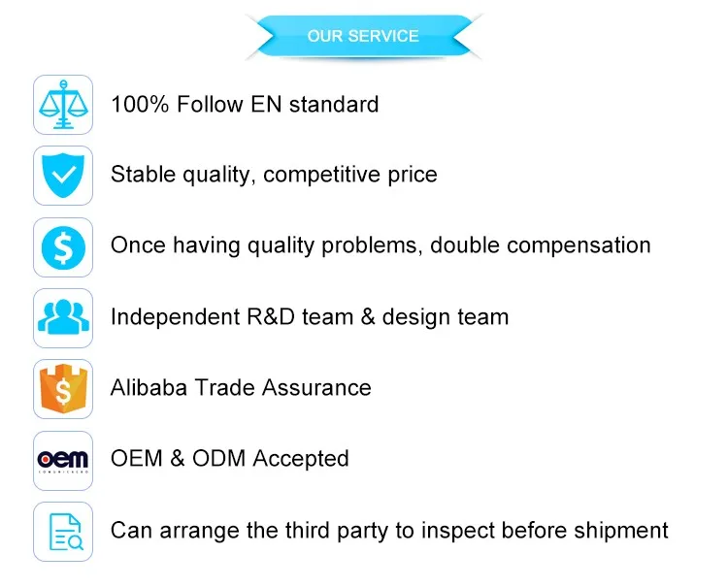Click third party inspect before shipment text
728x587 pixels.
pos(389,531)
